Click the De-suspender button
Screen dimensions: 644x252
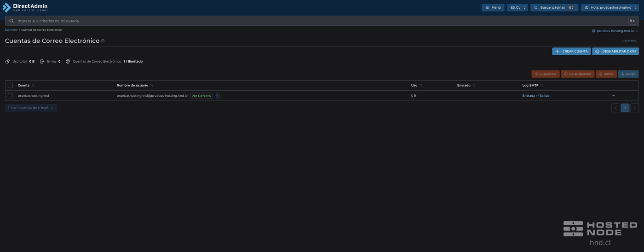point(578,74)
